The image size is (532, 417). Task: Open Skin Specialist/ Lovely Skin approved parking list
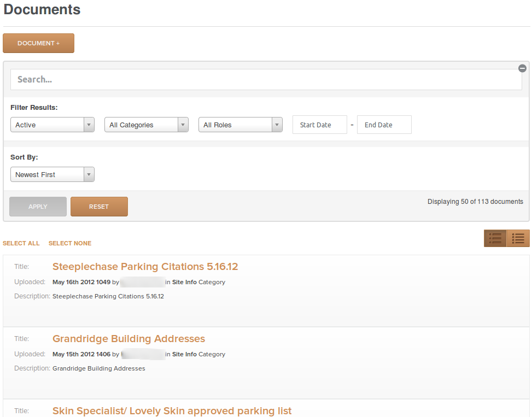(172, 411)
